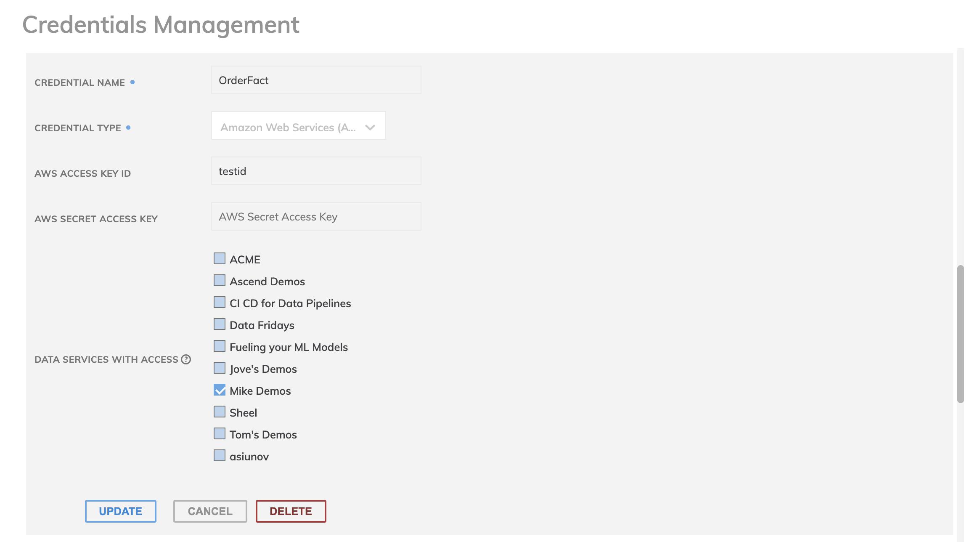The height and width of the screenshot is (542, 980).
Task: Focus the Credential Name field containing OrderFact
Action: 316,80
